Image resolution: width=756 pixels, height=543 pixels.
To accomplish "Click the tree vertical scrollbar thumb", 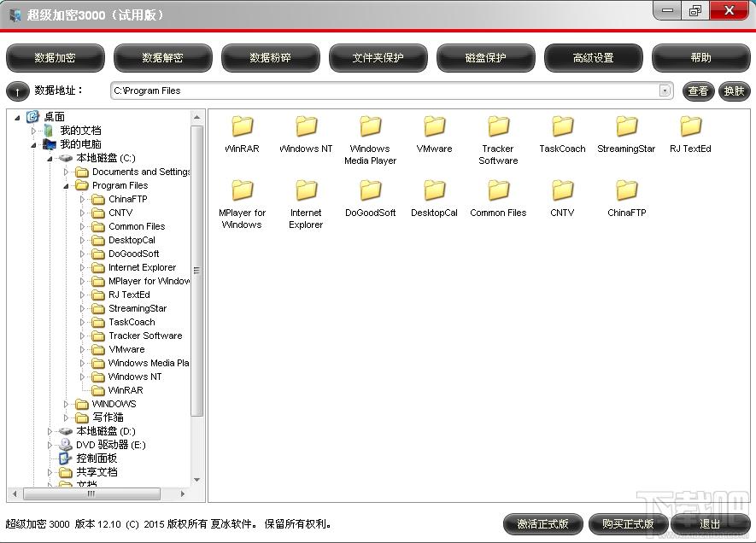I will 196,271.
